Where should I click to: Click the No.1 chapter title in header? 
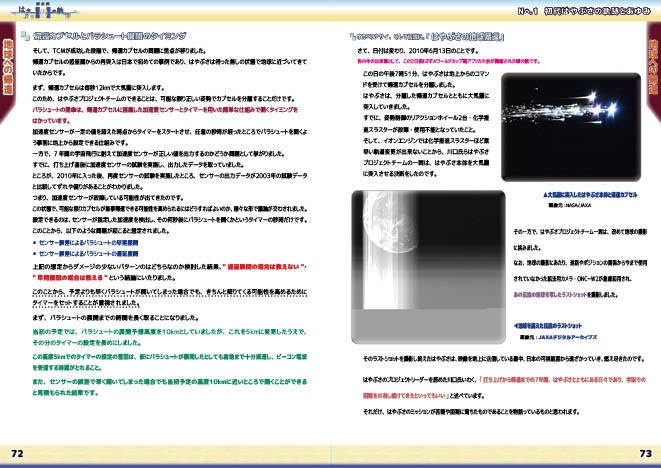[x=584, y=11]
